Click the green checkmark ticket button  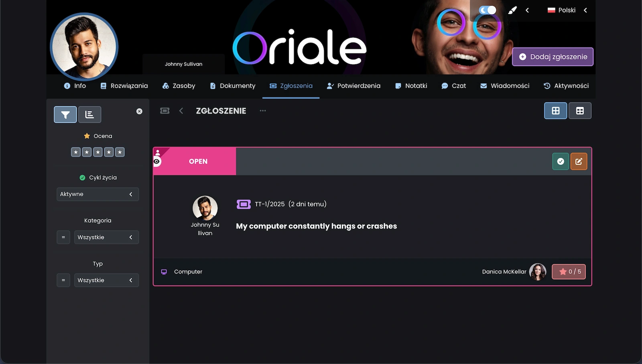(x=561, y=161)
